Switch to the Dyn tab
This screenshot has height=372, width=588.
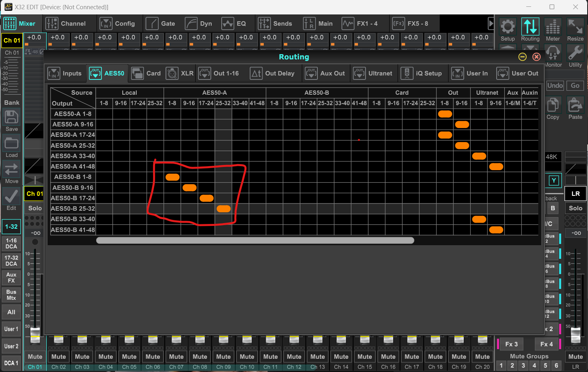[x=199, y=24]
